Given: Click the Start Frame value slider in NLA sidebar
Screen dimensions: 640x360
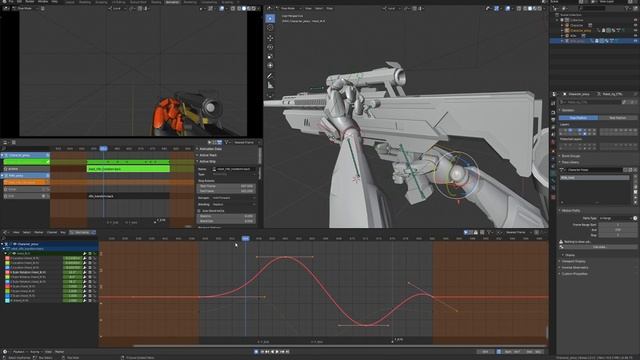Looking at the screenshot, I should point(226,186).
